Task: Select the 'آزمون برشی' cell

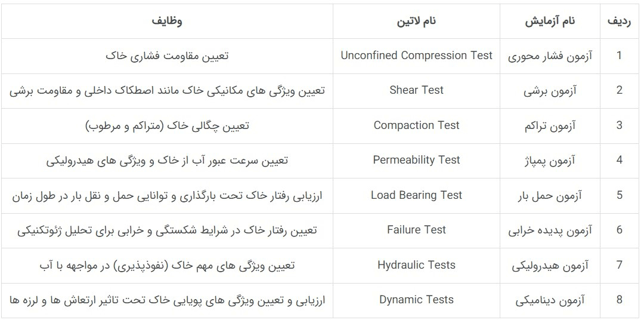Action: point(550,91)
